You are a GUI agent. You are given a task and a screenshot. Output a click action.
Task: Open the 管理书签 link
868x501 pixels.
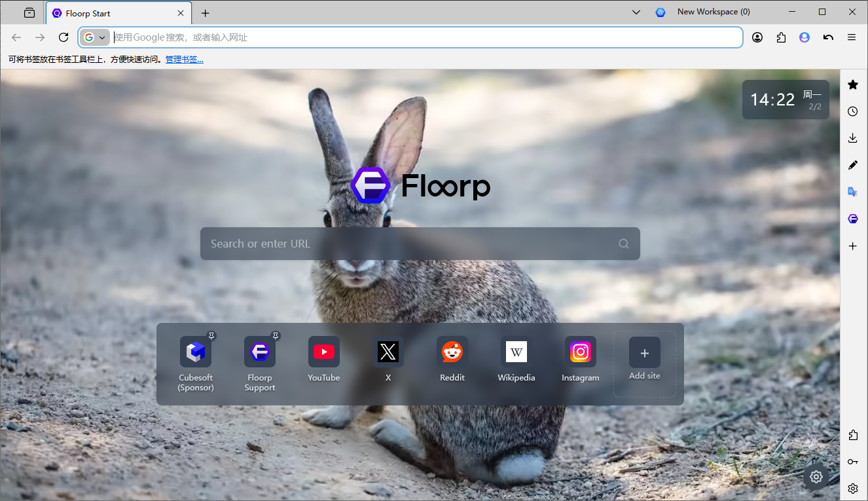[x=184, y=58]
